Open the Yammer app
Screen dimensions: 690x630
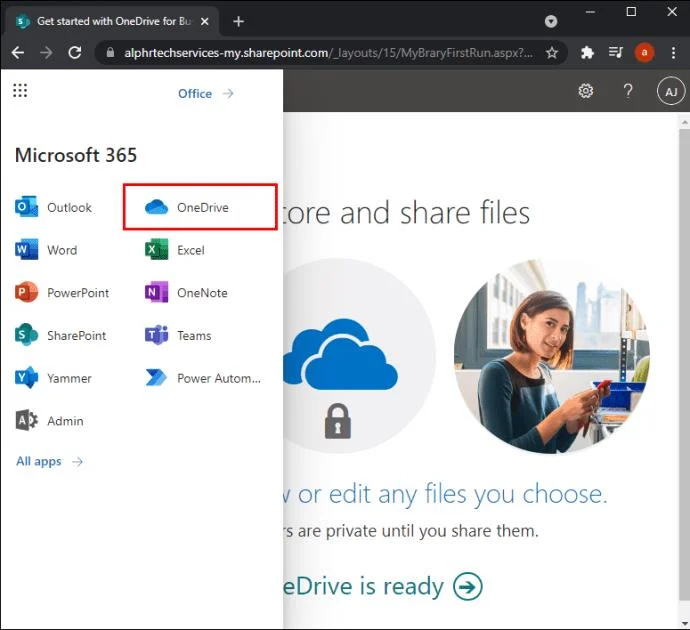tap(54, 378)
